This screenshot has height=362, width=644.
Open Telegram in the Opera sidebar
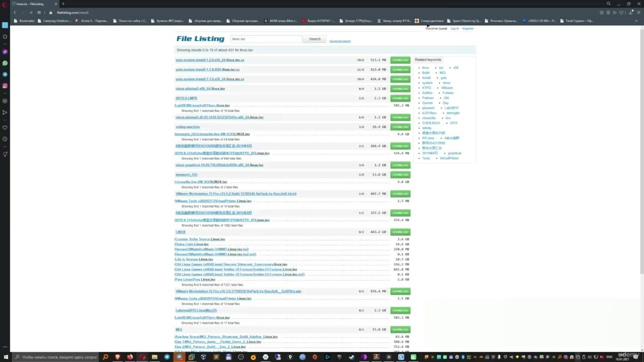tap(5, 74)
